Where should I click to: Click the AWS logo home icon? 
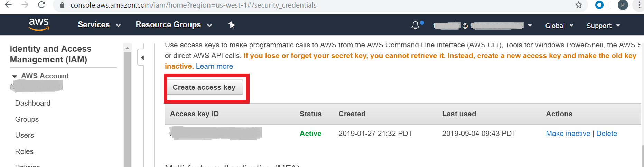tap(39, 25)
